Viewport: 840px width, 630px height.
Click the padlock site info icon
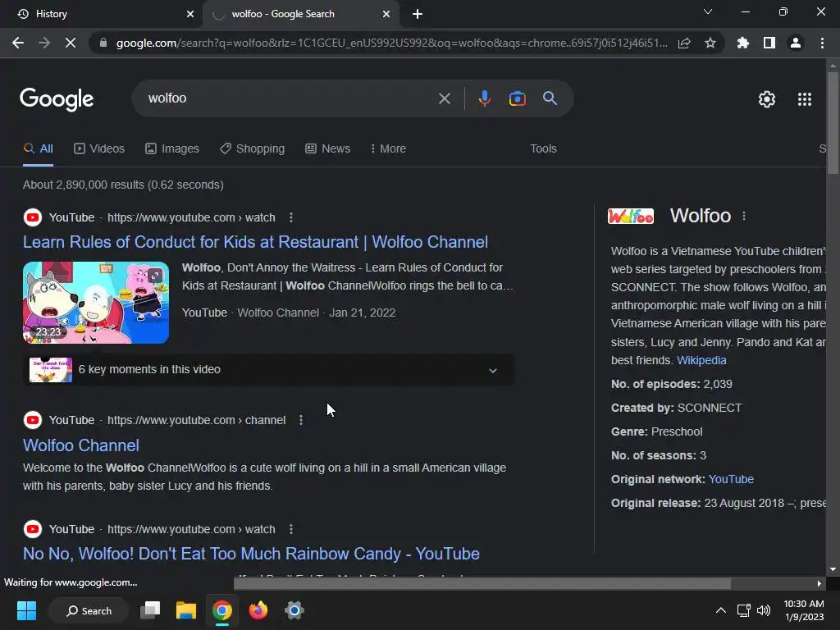pos(103,43)
